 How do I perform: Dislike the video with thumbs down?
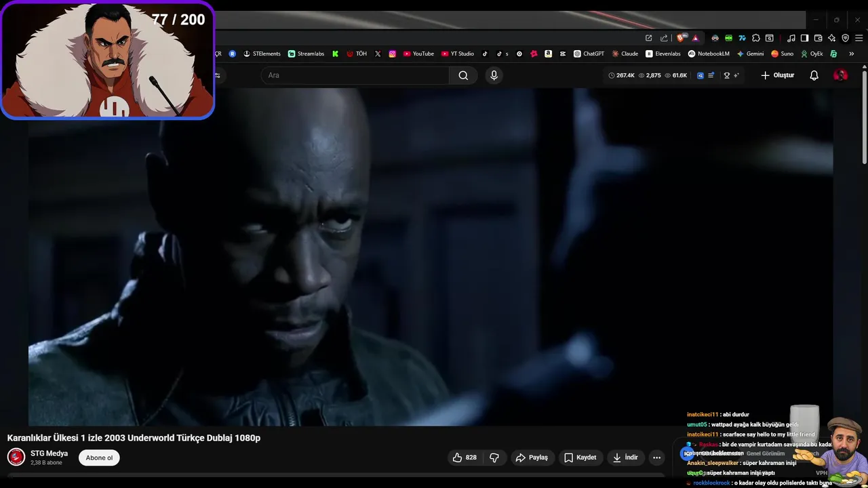(x=494, y=457)
